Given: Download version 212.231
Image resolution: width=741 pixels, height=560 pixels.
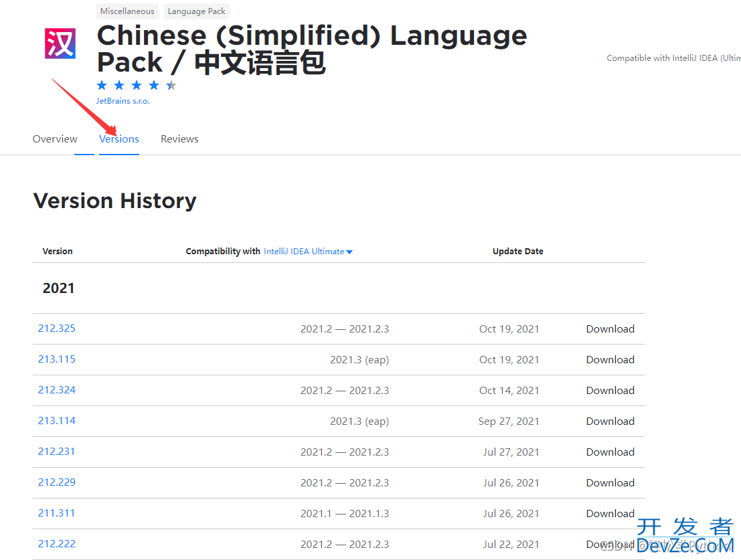Looking at the screenshot, I should click(610, 452).
